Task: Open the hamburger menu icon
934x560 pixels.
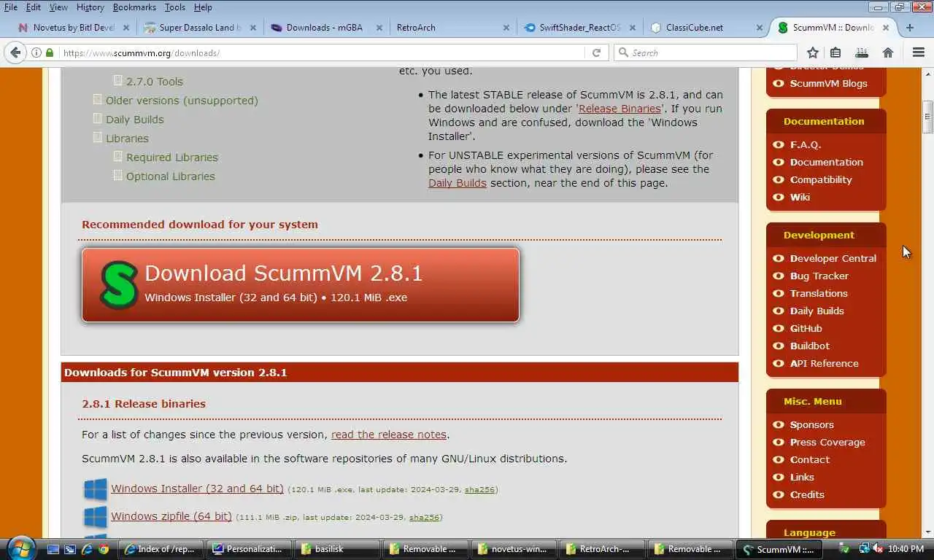Action: [919, 52]
